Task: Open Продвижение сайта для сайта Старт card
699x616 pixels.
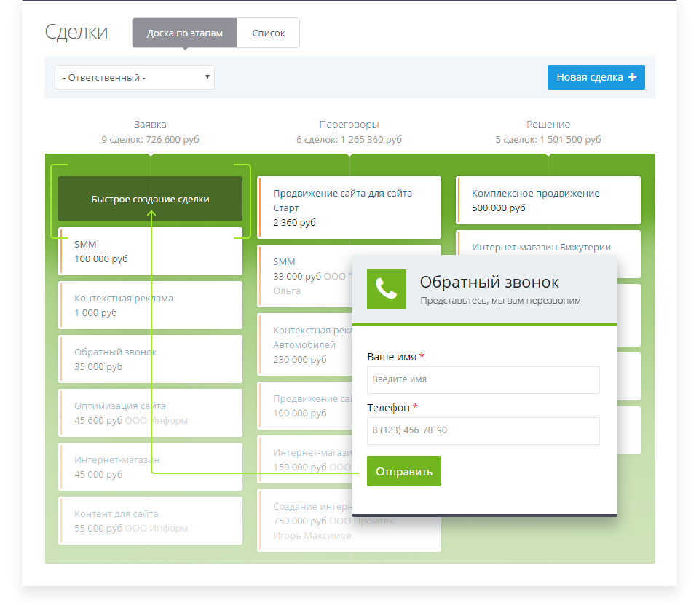Action: (x=349, y=208)
